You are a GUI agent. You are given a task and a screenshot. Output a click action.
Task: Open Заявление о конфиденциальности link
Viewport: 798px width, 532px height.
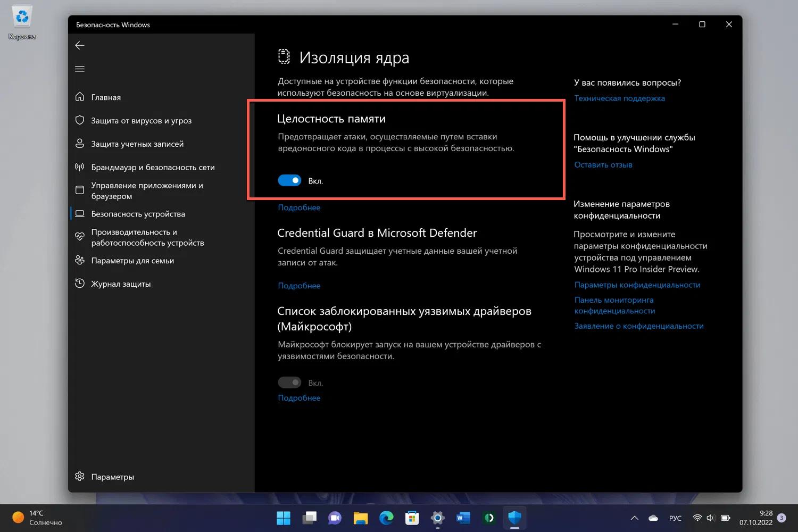(x=639, y=326)
